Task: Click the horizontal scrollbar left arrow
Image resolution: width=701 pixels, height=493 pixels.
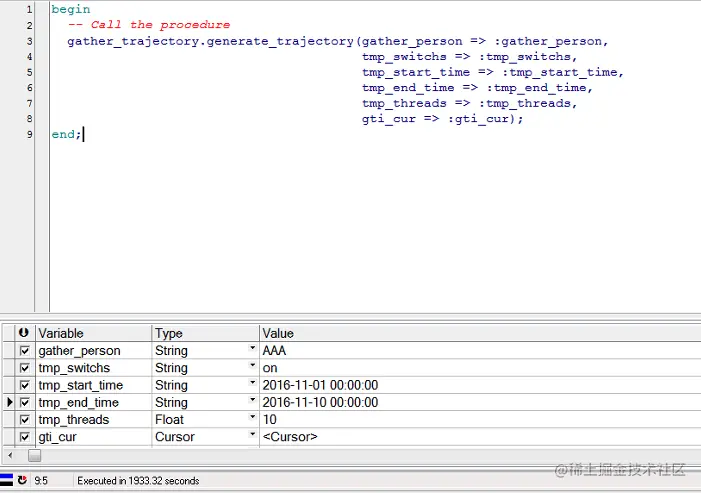Action: pyautogui.click(x=10, y=456)
